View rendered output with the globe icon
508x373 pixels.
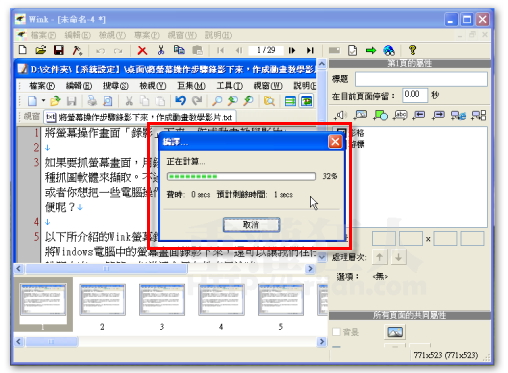(389, 50)
